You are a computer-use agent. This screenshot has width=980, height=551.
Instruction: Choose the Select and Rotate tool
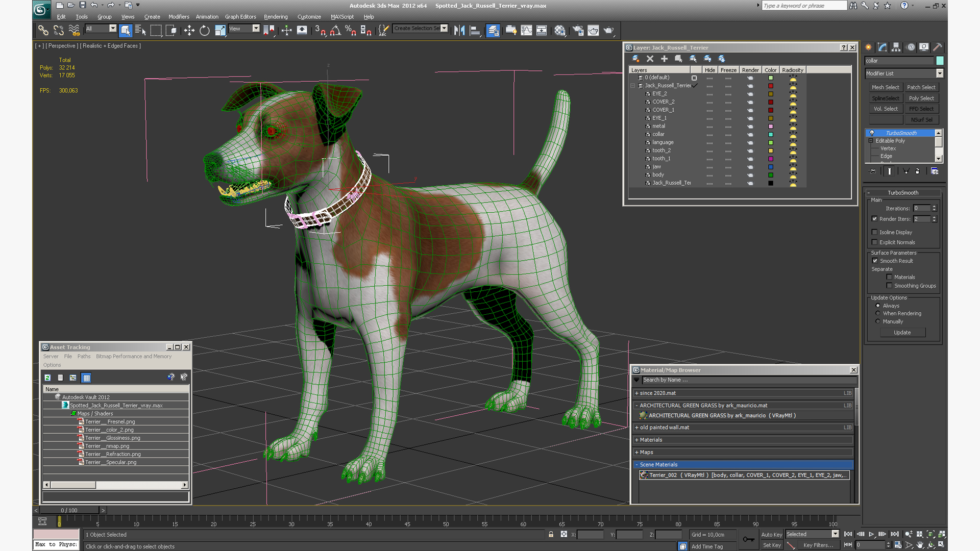coord(205,31)
